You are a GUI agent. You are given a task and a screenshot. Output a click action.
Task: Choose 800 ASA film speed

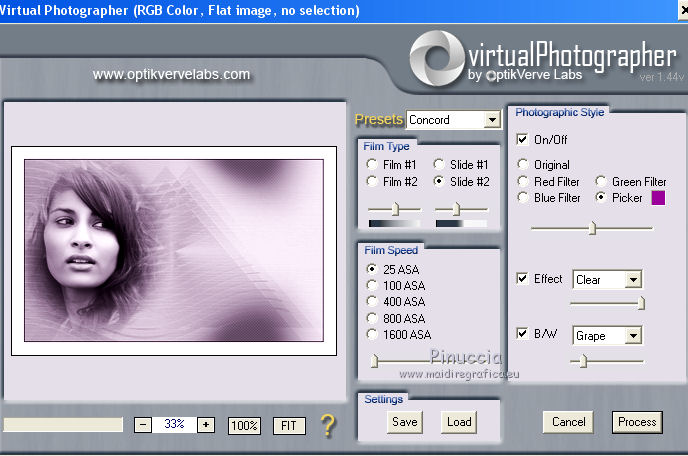pyautogui.click(x=372, y=318)
